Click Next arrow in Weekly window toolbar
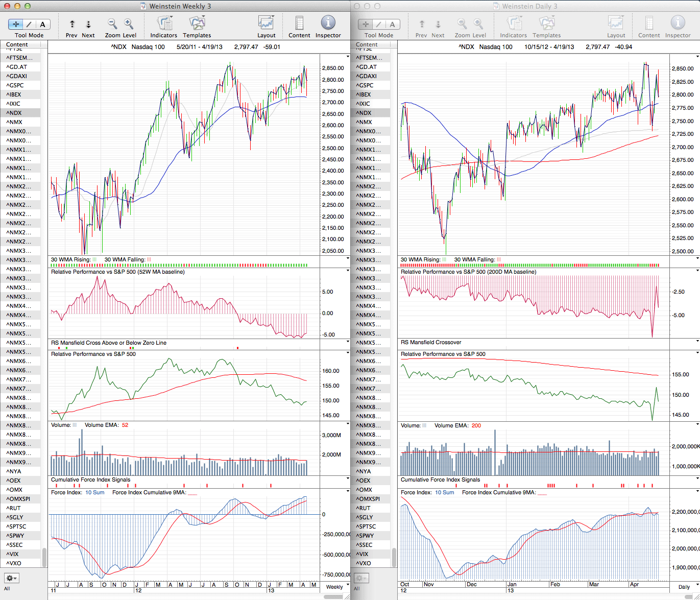The width and height of the screenshot is (700, 600). point(88,24)
